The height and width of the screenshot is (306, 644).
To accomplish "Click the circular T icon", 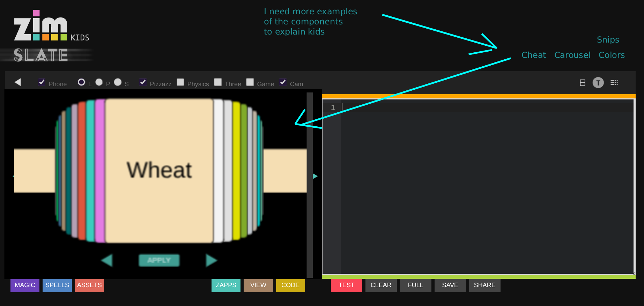I will click(x=598, y=83).
